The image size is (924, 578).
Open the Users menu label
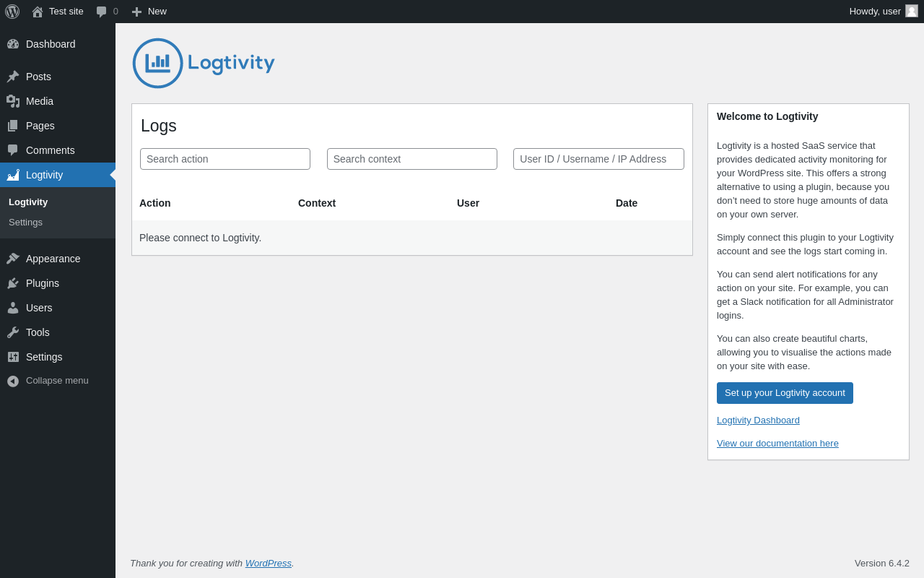[x=39, y=308]
